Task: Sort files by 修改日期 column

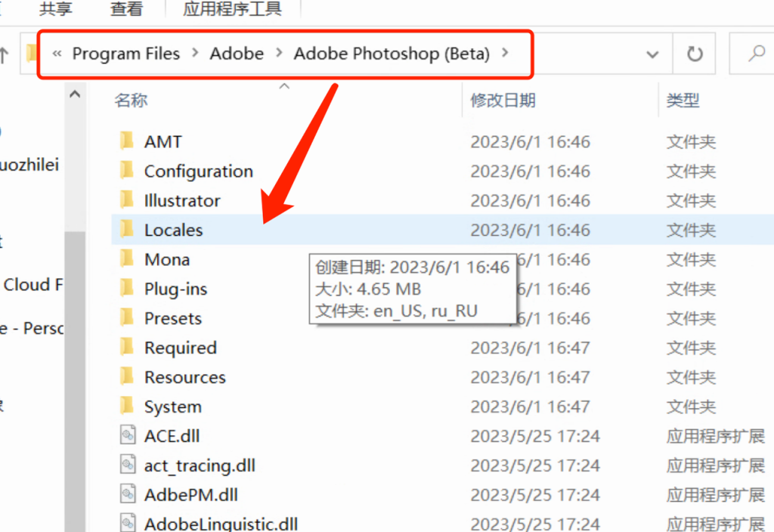Action: click(503, 100)
